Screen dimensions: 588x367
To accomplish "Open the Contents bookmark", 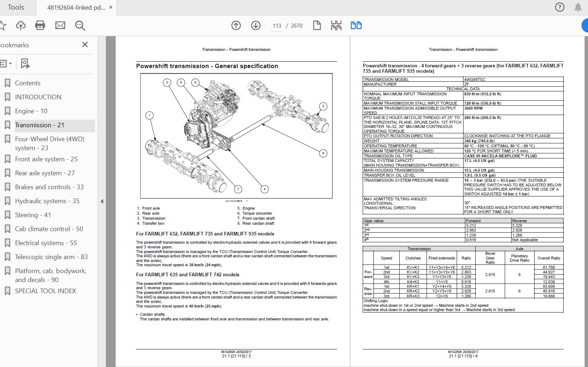I will (28, 83).
